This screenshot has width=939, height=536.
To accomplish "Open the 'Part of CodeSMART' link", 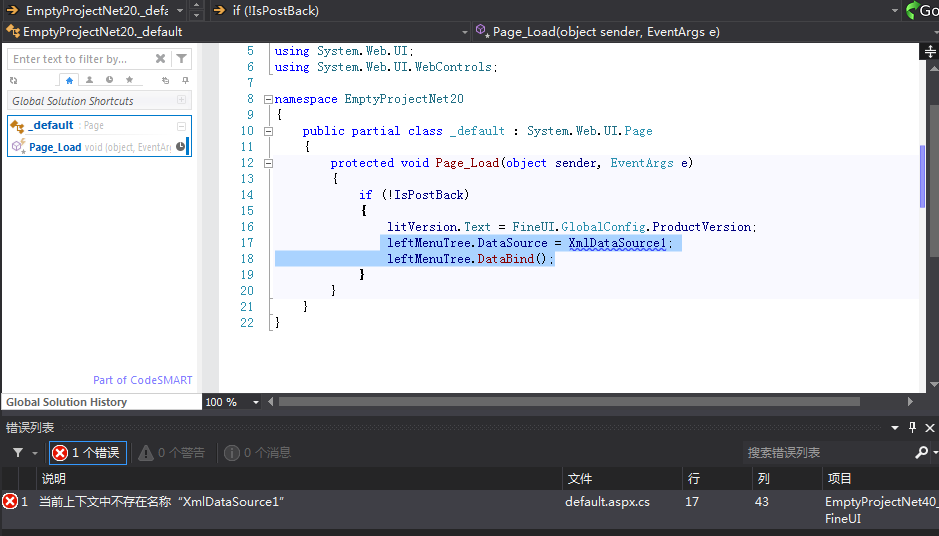I will click(x=143, y=380).
